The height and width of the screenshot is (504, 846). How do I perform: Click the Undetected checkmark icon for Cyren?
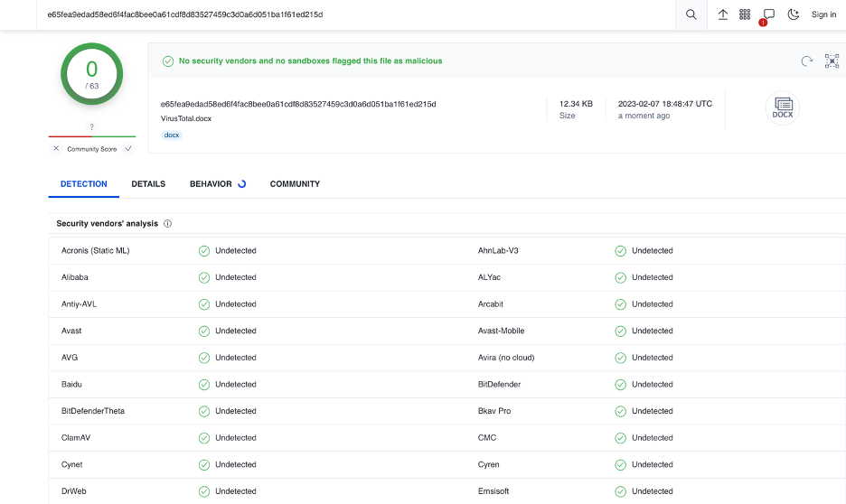click(x=620, y=464)
